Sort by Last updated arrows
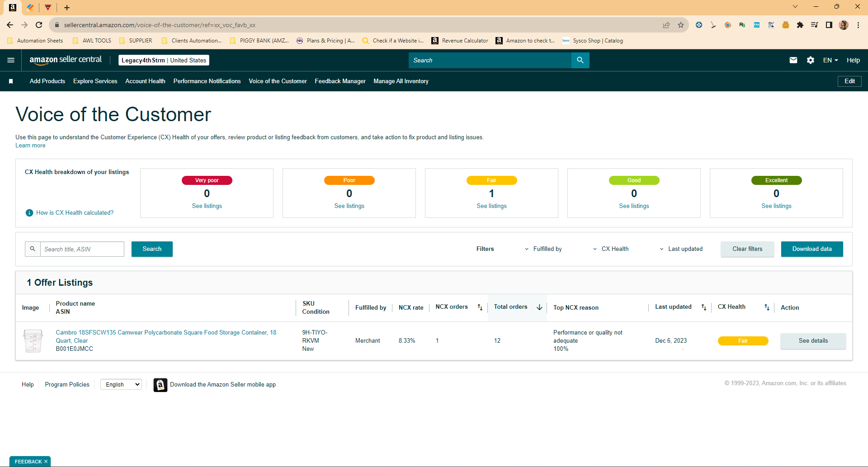This screenshot has width=868, height=467. [x=704, y=307]
